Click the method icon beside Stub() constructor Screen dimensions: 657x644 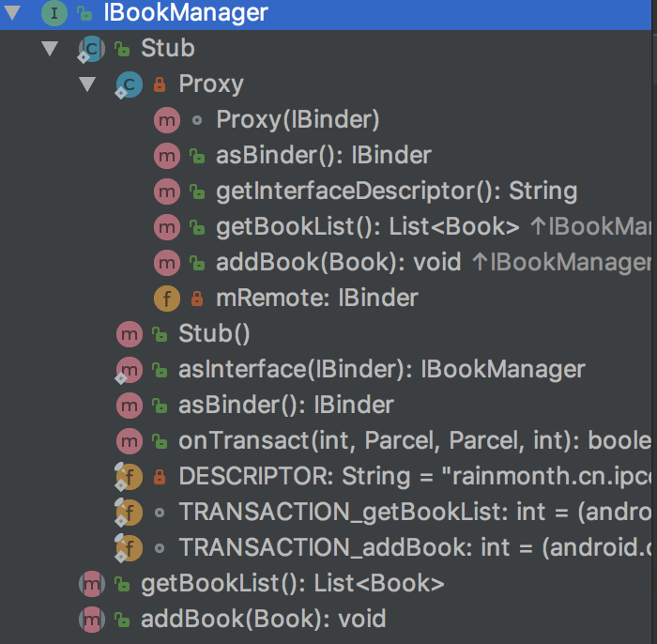[x=129, y=334]
